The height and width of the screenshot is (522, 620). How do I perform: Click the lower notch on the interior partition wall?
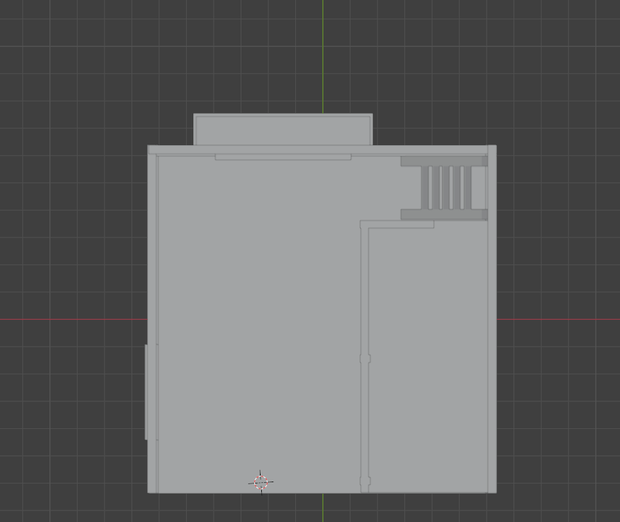[365, 482]
